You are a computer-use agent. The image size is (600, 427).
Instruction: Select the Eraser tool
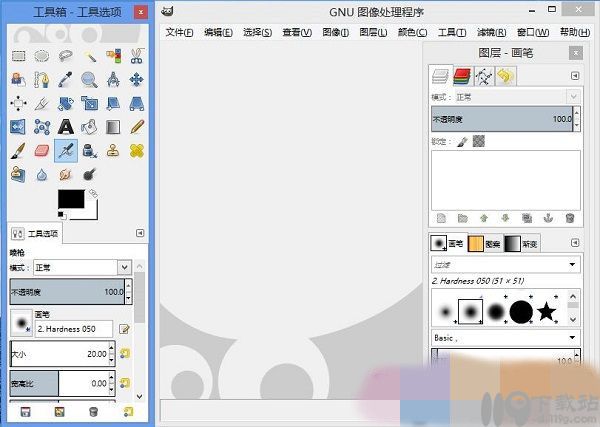click(42, 151)
